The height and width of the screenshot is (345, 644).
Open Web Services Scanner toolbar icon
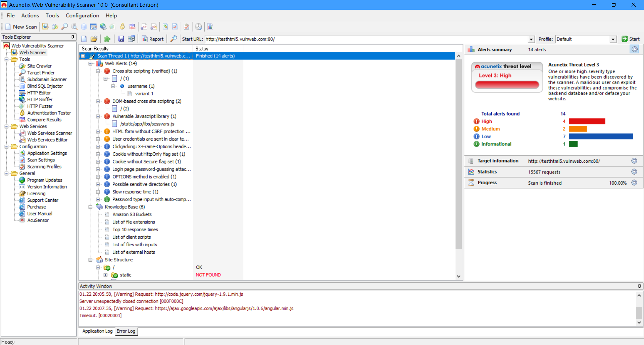(144, 27)
